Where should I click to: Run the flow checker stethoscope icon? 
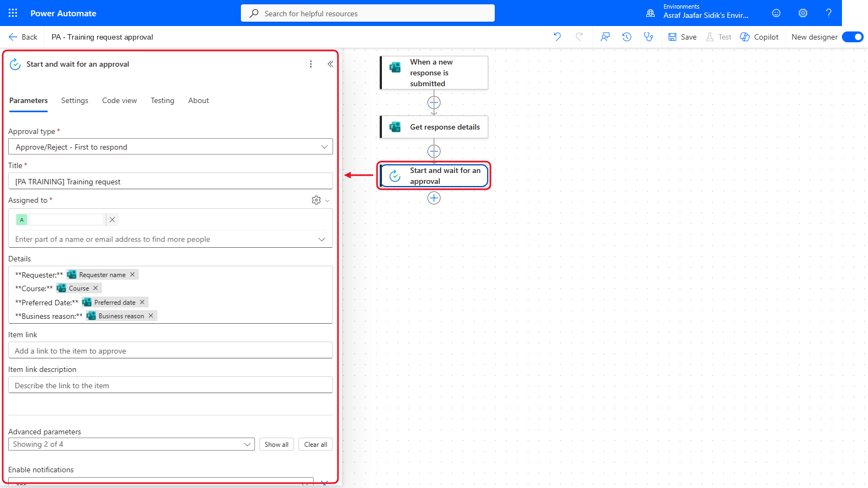pos(648,37)
